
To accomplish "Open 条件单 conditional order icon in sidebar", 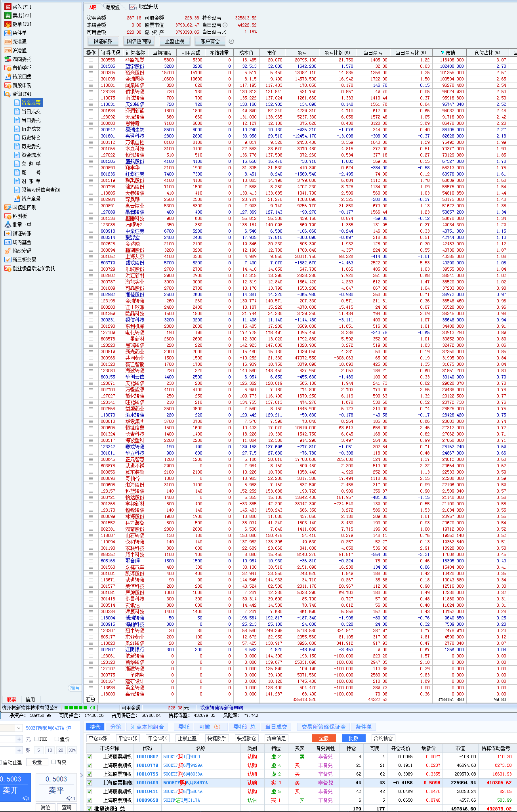I will (8, 33).
